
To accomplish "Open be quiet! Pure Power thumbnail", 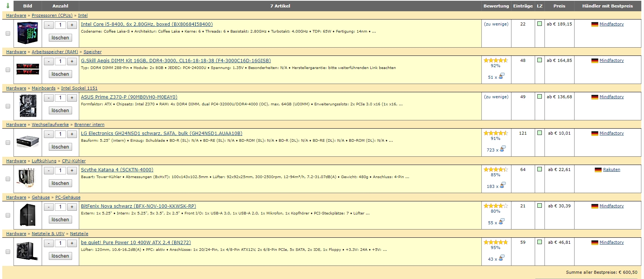I will point(28,251).
